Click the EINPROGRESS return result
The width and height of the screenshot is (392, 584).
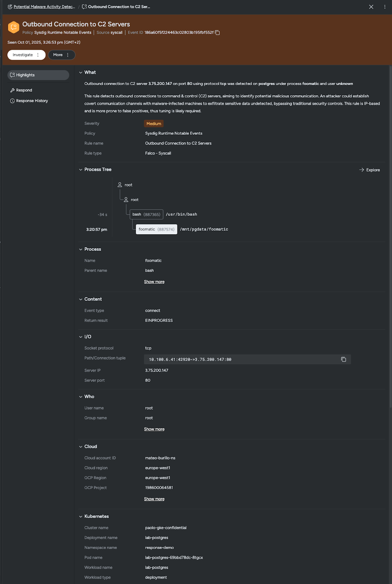coord(159,320)
